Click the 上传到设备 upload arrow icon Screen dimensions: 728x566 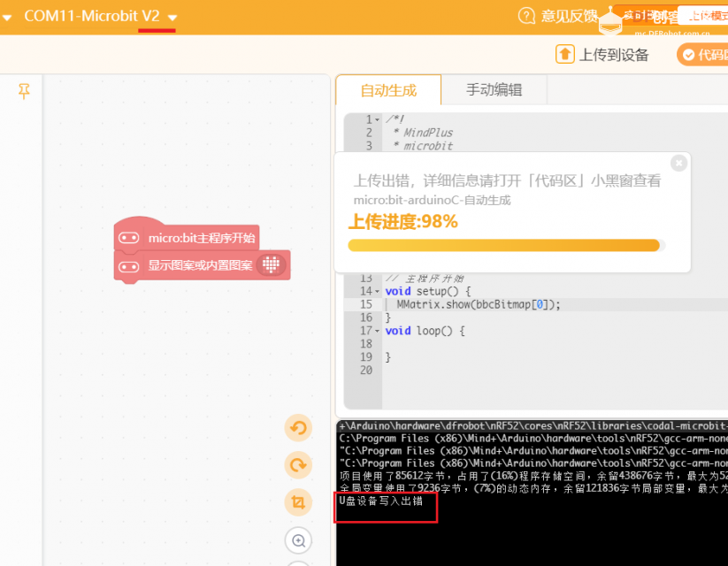click(x=565, y=54)
